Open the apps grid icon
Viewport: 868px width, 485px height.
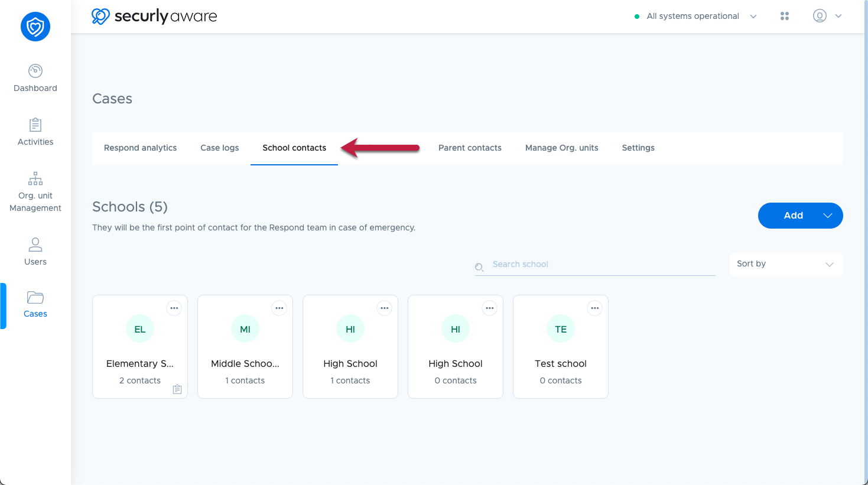(x=785, y=16)
